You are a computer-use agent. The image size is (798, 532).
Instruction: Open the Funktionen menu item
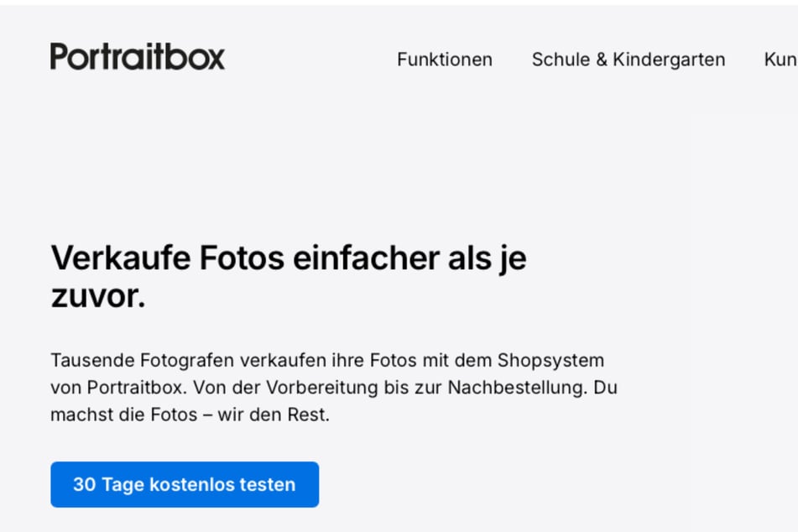click(444, 60)
